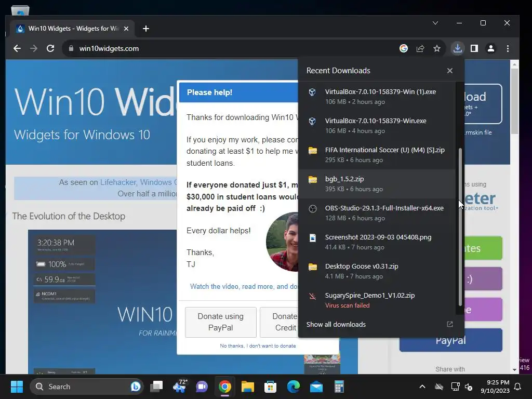Open the weather widget showing 72°
The height and width of the screenshot is (399, 532).
click(179, 387)
